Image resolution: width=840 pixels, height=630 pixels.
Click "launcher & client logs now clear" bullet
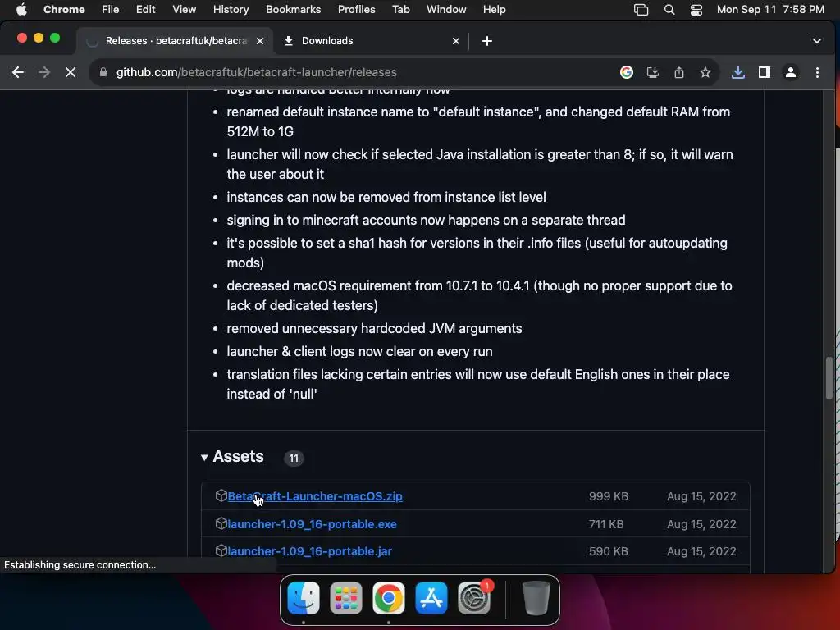pos(359,351)
